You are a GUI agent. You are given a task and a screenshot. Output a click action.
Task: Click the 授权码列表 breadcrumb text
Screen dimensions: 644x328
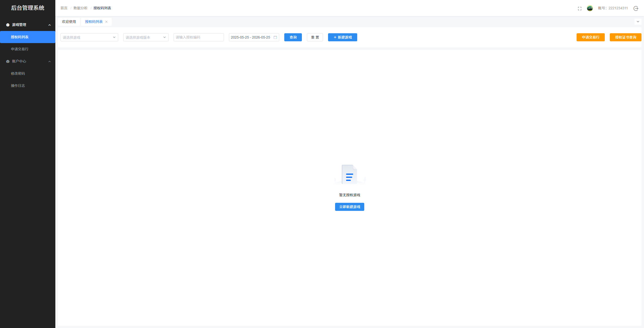point(102,8)
